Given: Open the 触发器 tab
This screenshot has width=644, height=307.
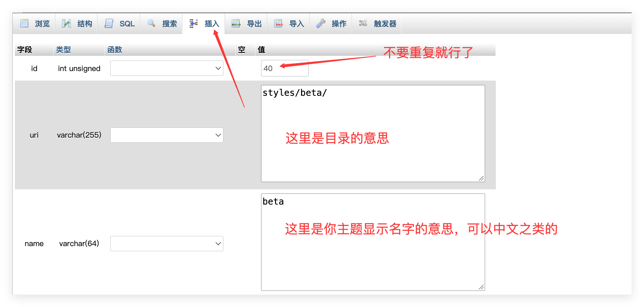Looking at the screenshot, I should click(377, 23).
